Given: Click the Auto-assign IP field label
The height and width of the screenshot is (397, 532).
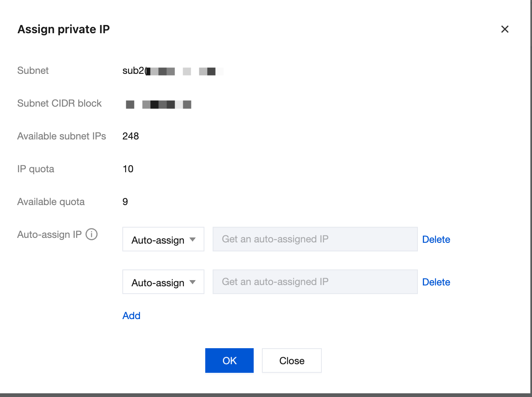Looking at the screenshot, I should 49,235.
